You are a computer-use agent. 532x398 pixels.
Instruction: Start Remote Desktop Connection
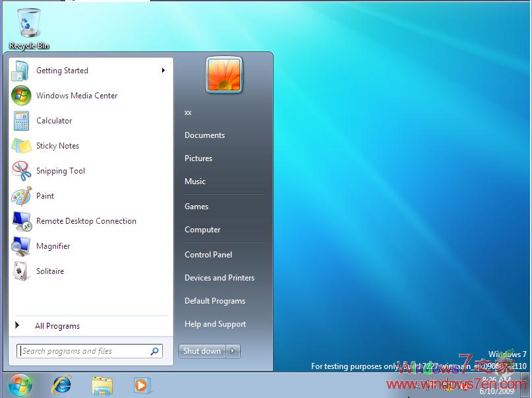pyautogui.click(x=86, y=221)
